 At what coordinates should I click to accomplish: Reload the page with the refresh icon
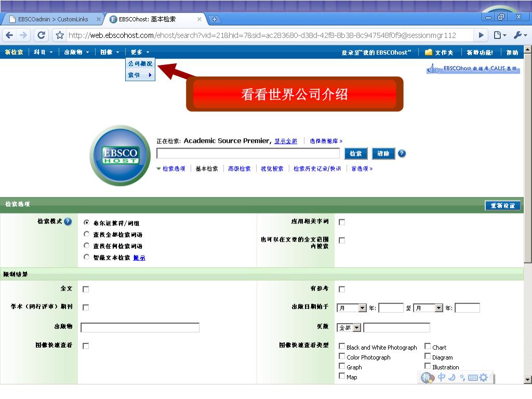42,35
